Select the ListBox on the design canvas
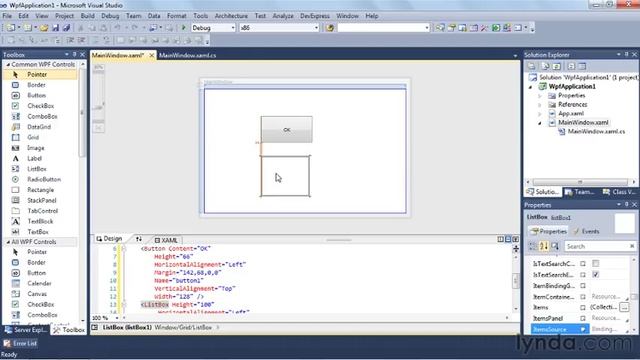 (x=285, y=176)
